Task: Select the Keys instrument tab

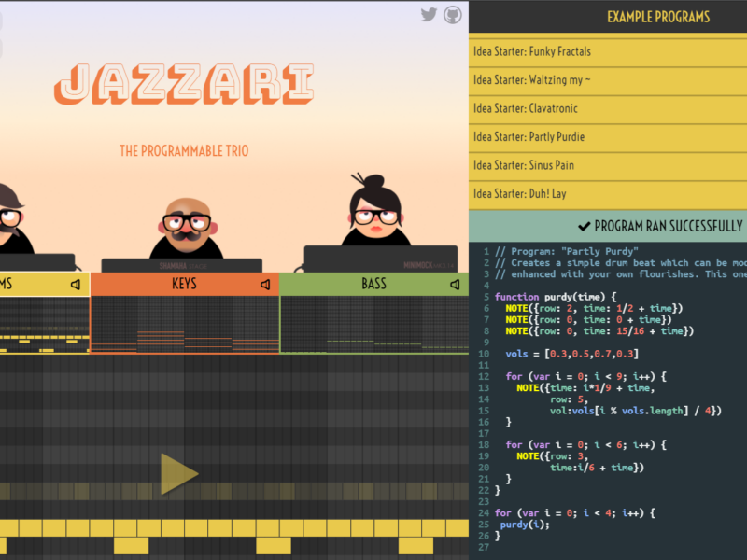Action: [184, 284]
